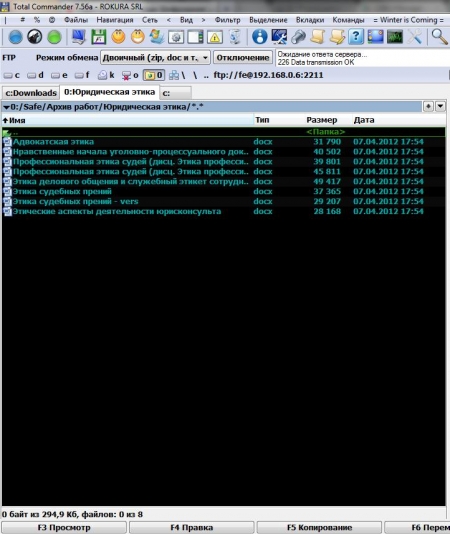Select drive button k

[x=106, y=75]
